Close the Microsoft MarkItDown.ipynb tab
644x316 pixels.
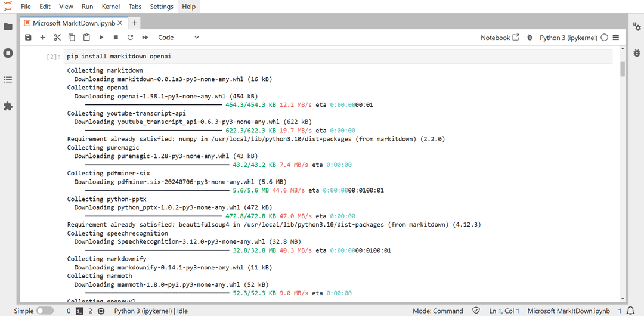point(120,23)
